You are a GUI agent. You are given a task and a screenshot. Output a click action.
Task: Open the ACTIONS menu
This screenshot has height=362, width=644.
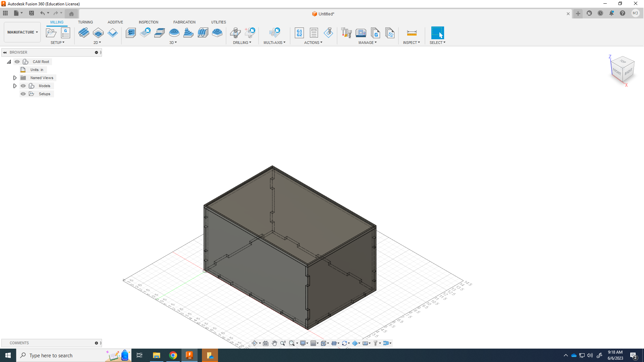(x=313, y=43)
